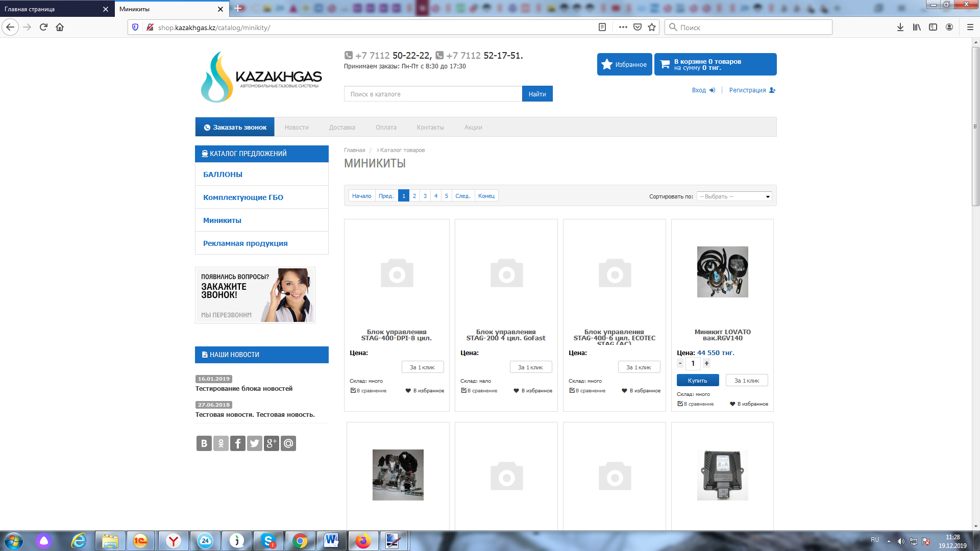980x551 pixels.
Task: Reload the page with refresh icon
Action: (x=43, y=27)
